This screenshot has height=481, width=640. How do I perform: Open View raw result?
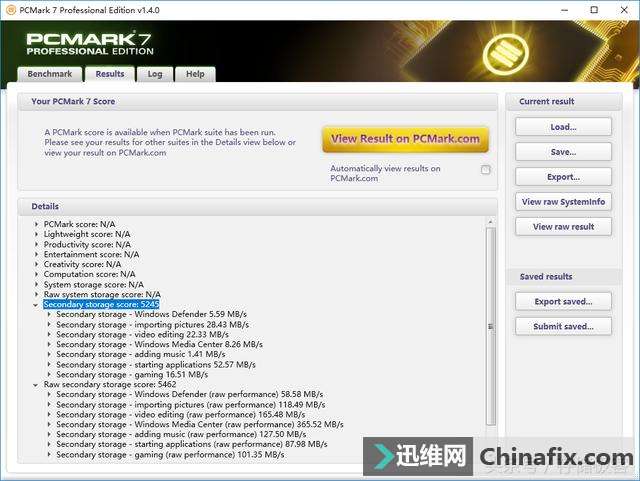(563, 227)
